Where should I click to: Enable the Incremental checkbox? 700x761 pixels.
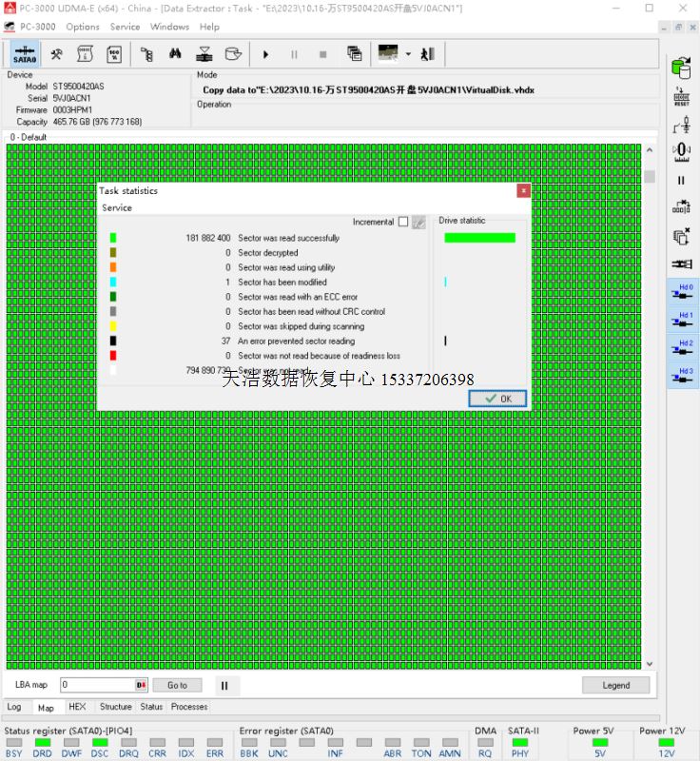(403, 222)
